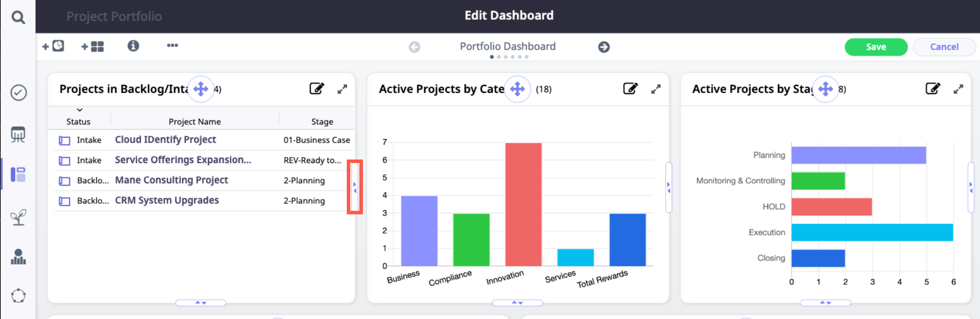Grab the move handle on Active Projects by Stage

[825, 89]
